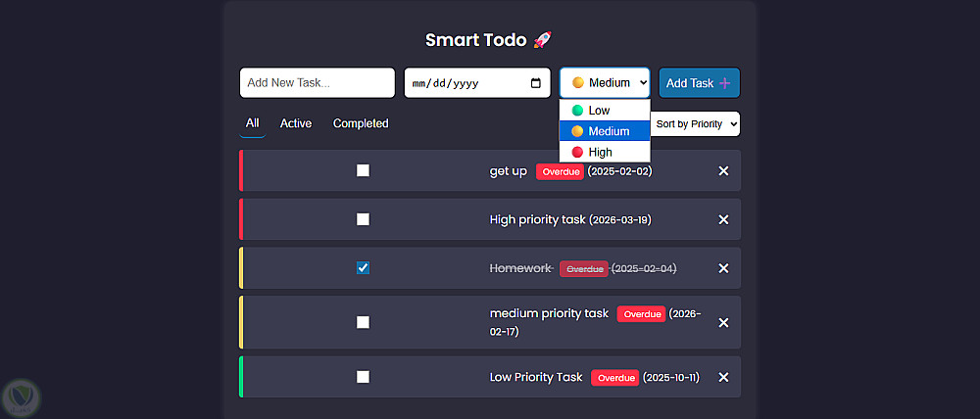Click the Overdue badge on Low Priority Task
The width and height of the screenshot is (980, 419).
(x=615, y=378)
